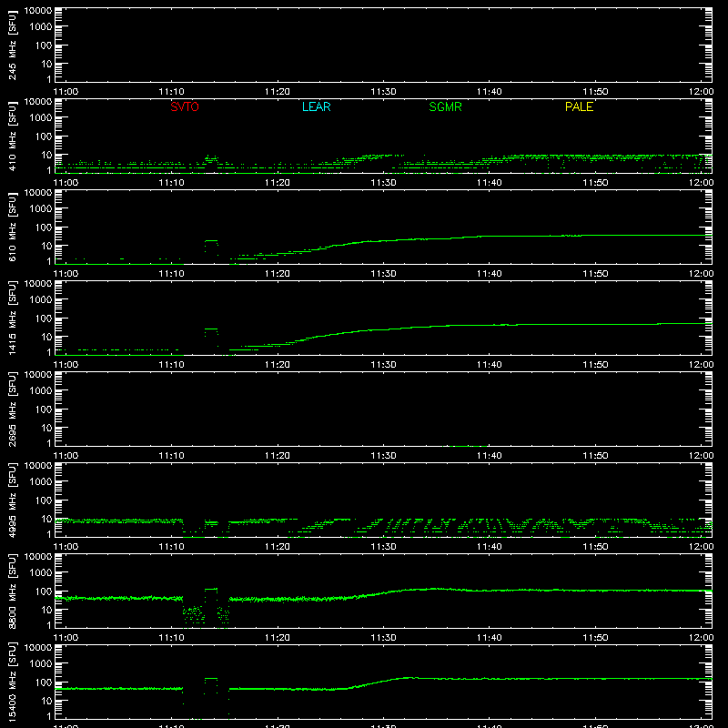The width and height of the screenshot is (728, 728).
Task: Click the short burst step in the 1415 MHz trace
Action: (x=211, y=329)
